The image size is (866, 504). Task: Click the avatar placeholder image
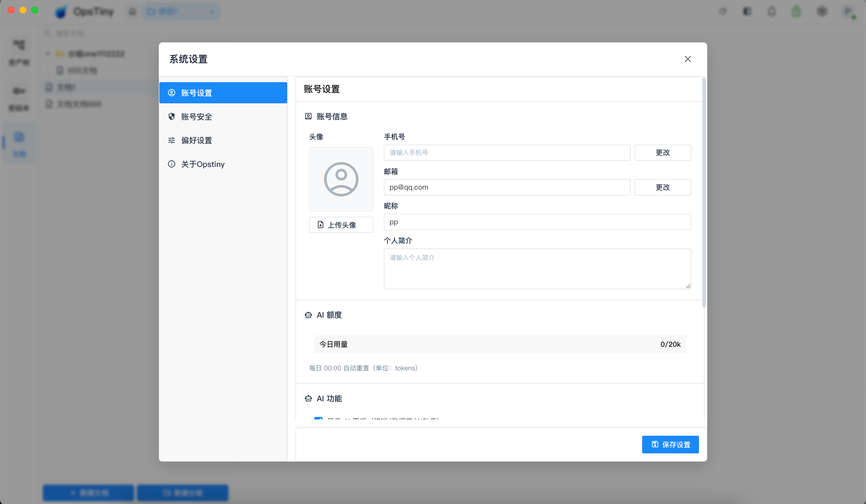click(341, 179)
